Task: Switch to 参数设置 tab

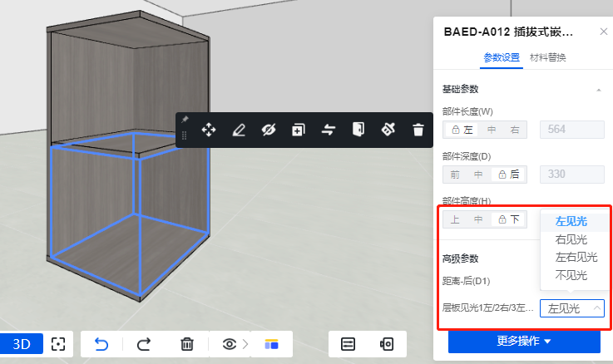Action: [x=502, y=58]
